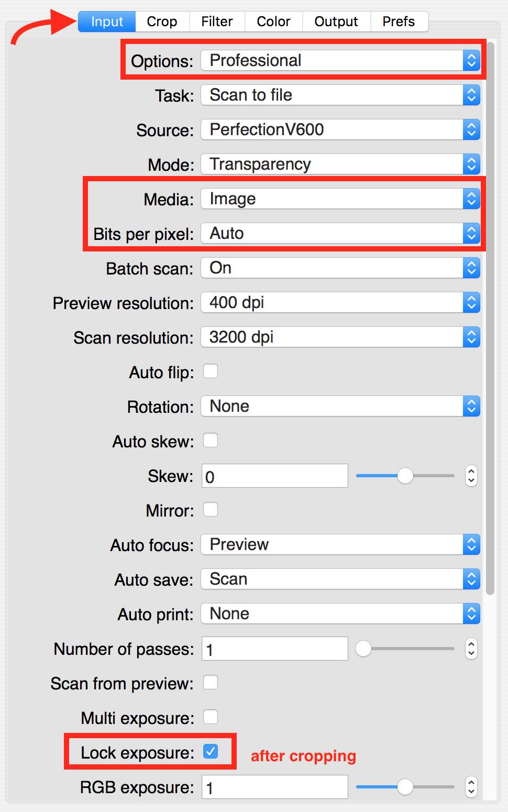Enable the Auto flip checkbox
The width and height of the screenshot is (508, 812).
pyautogui.click(x=211, y=371)
